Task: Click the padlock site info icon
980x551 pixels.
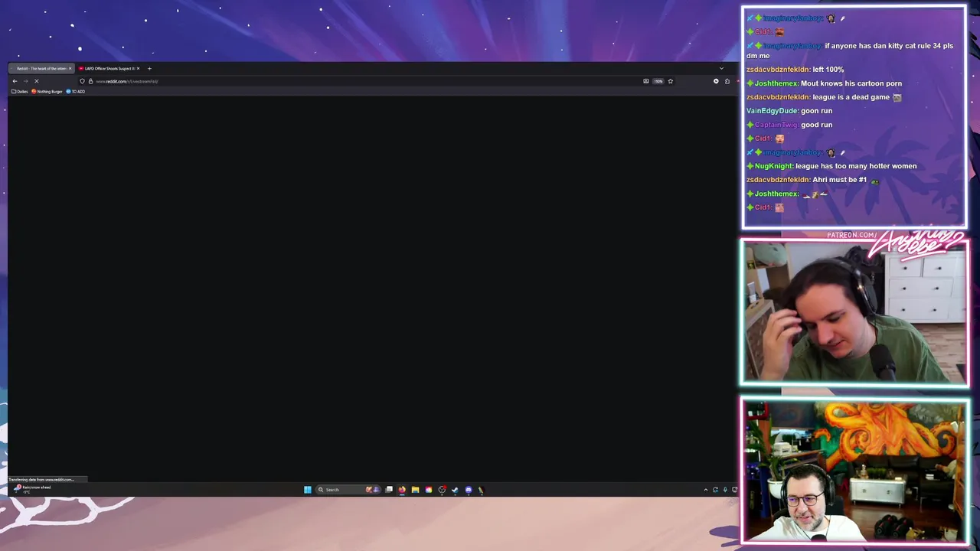Action: (x=90, y=81)
